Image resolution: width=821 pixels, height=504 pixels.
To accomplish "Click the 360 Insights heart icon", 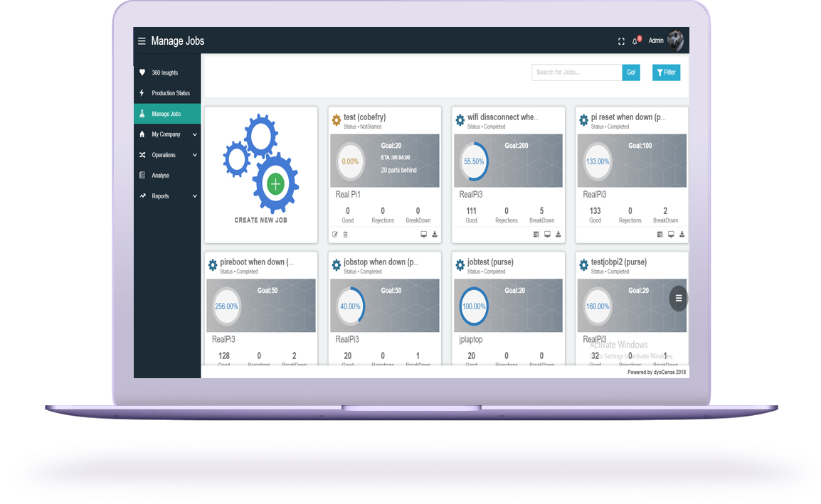I will 142,73.
